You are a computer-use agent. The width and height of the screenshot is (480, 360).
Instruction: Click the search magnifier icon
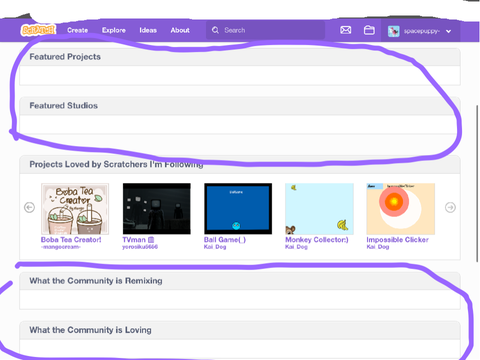(215, 30)
